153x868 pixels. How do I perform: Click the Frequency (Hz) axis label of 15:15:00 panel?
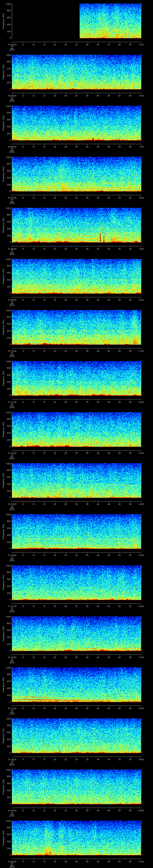click(x=3, y=583)
